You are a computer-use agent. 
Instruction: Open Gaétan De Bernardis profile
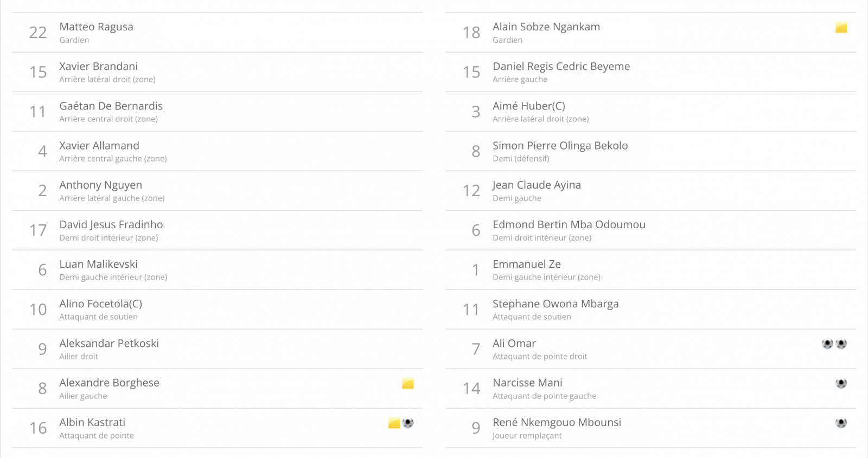[x=111, y=106]
